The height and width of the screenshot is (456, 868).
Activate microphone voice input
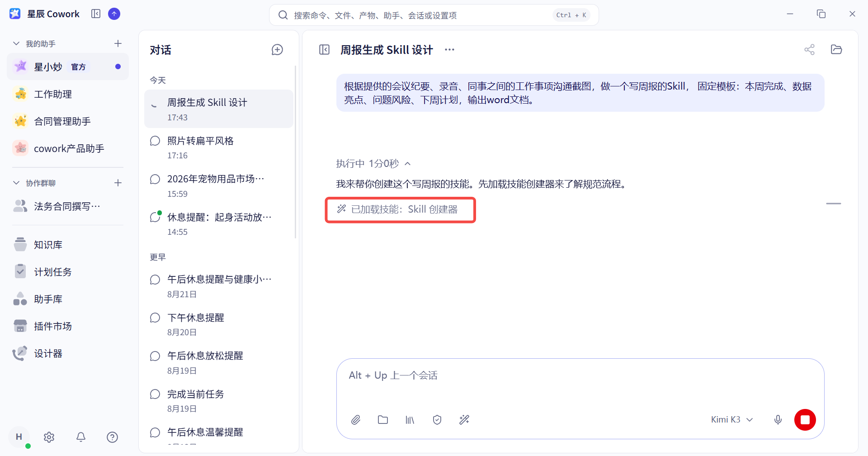coord(778,420)
